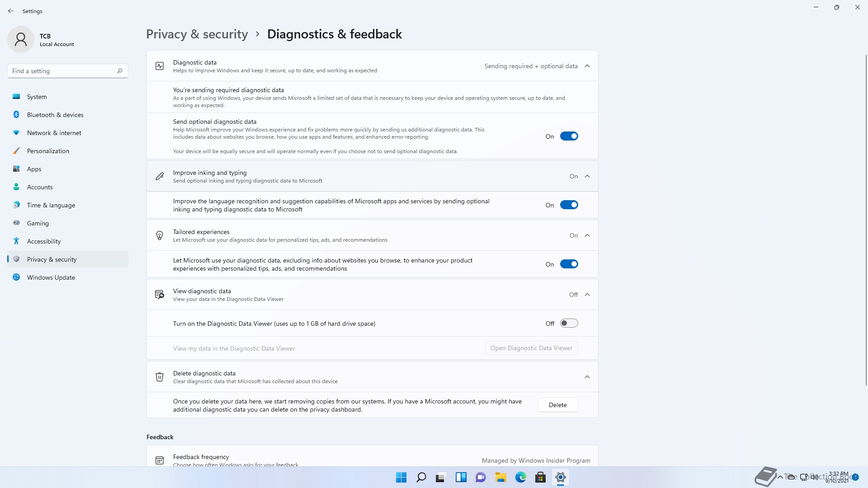Viewport: 868px width, 488px height.
Task: Click the inking and typing pen icon
Action: click(x=160, y=176)
